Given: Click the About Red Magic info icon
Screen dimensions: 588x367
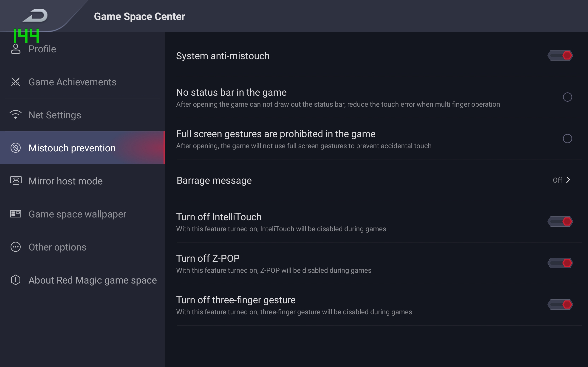Looking at the screenshot, I should pos(16,280).
